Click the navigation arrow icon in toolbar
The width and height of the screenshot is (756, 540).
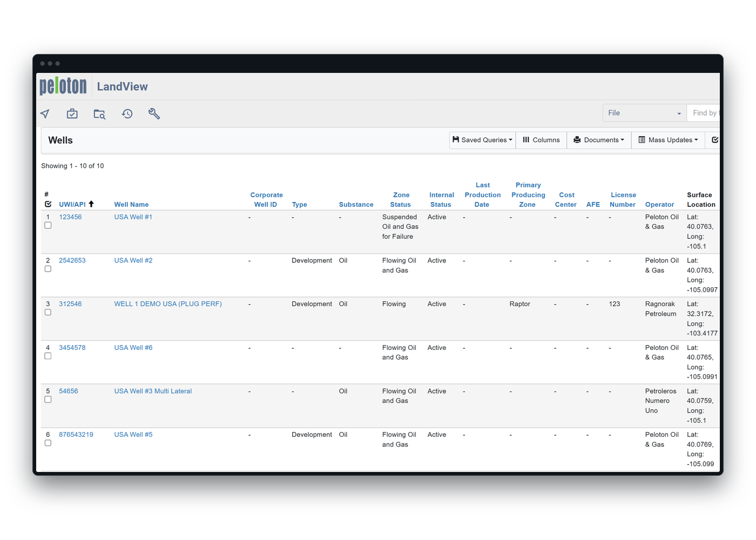(x=45, y=114)
